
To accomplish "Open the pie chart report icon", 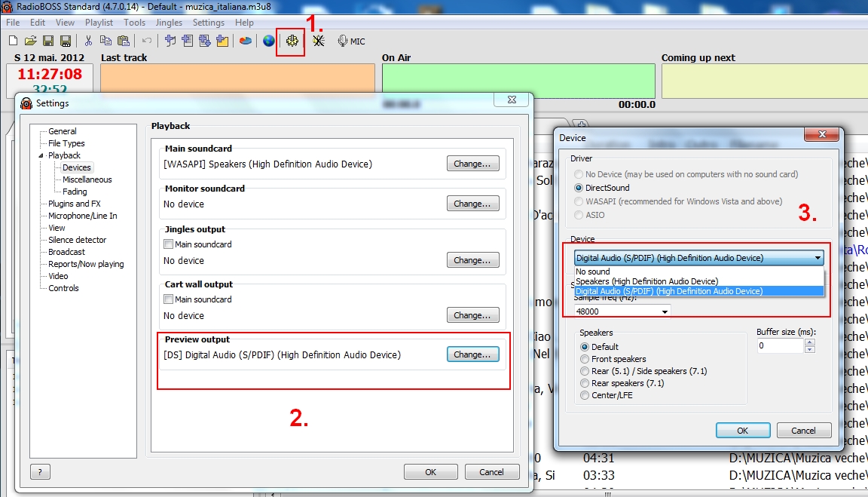I will click(x=245, y=41).
